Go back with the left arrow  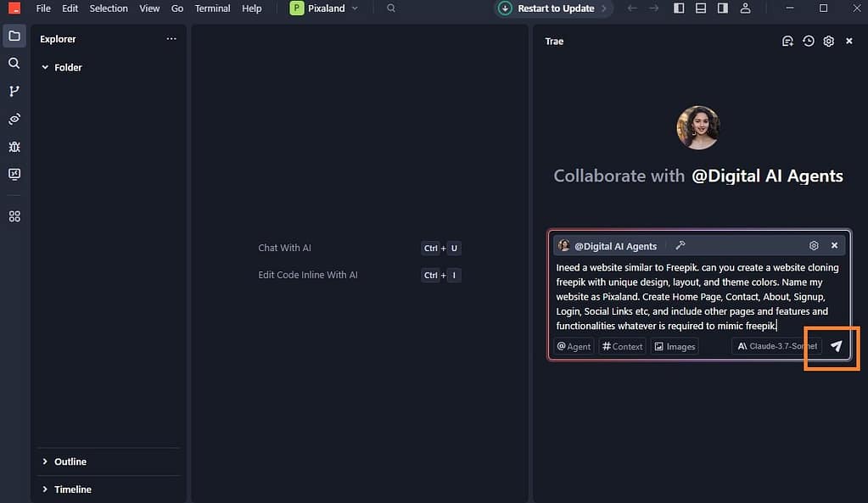tap(632, 8)
